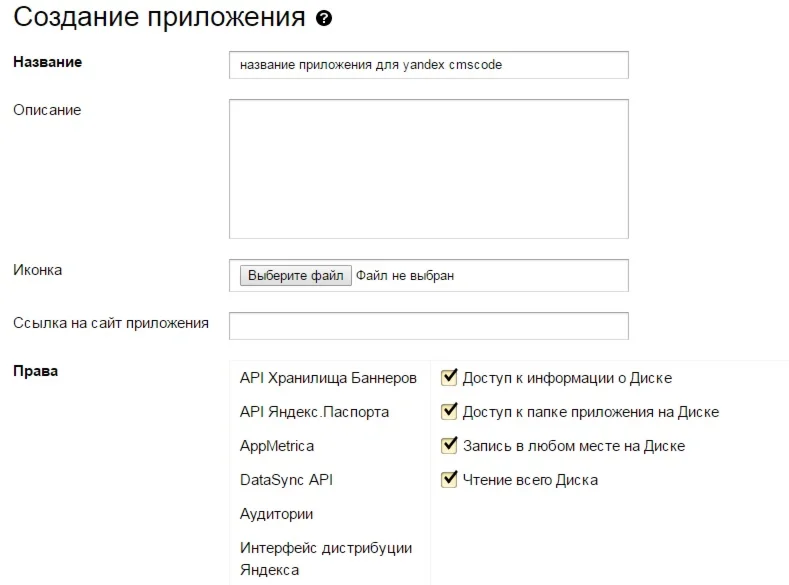This screenshot has width=789, height=585.
Task: Click the help question mark icon
Action: pos(322,19)
